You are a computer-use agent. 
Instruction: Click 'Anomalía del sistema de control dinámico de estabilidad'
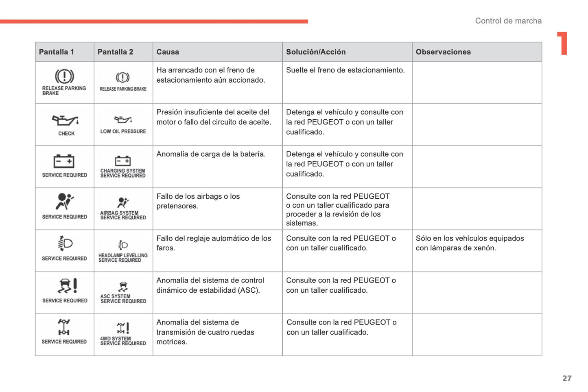pos(210,285)
